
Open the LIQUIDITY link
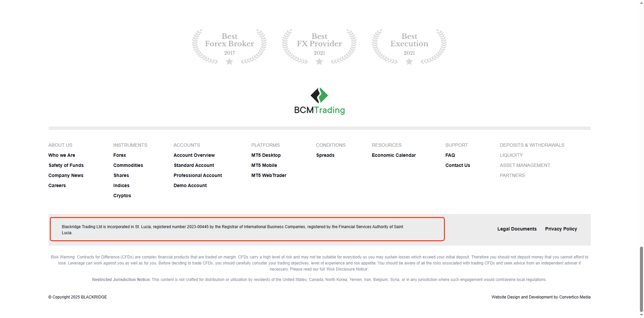tap(511, 155)
